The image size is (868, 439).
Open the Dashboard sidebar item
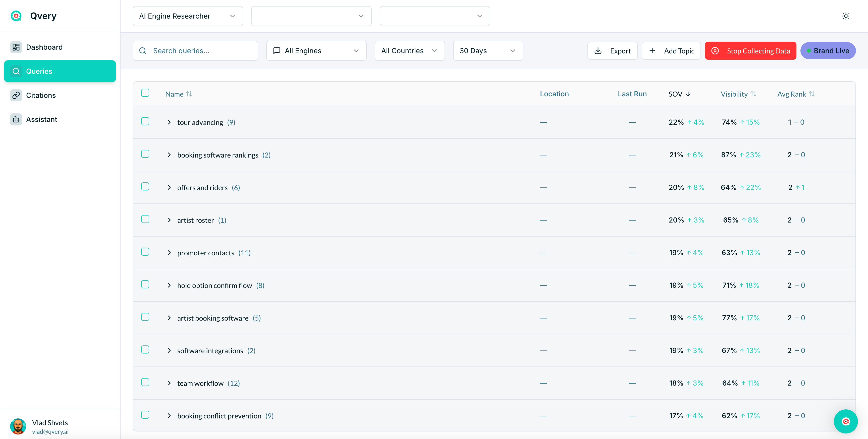click(x=44, y=47)
